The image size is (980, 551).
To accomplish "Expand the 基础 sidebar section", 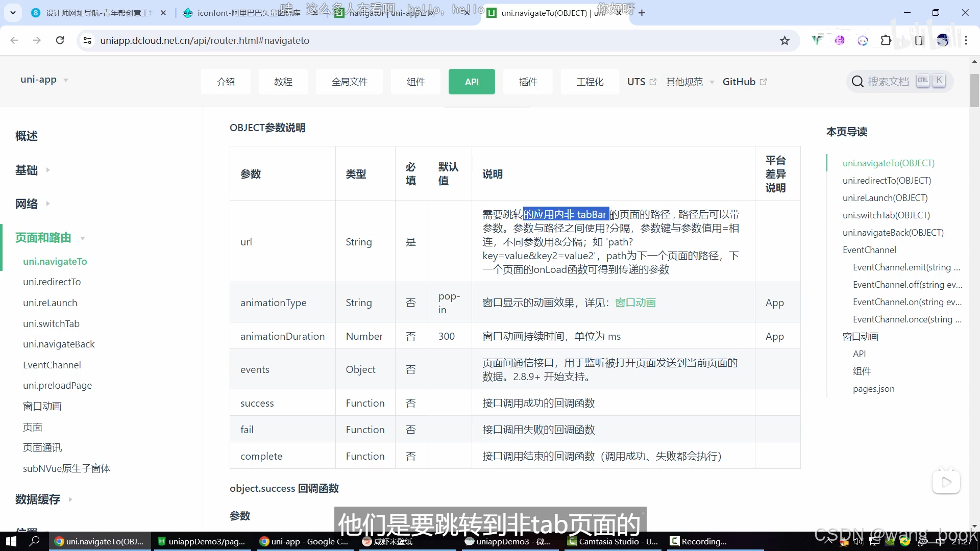I will [x=33, y=170].
